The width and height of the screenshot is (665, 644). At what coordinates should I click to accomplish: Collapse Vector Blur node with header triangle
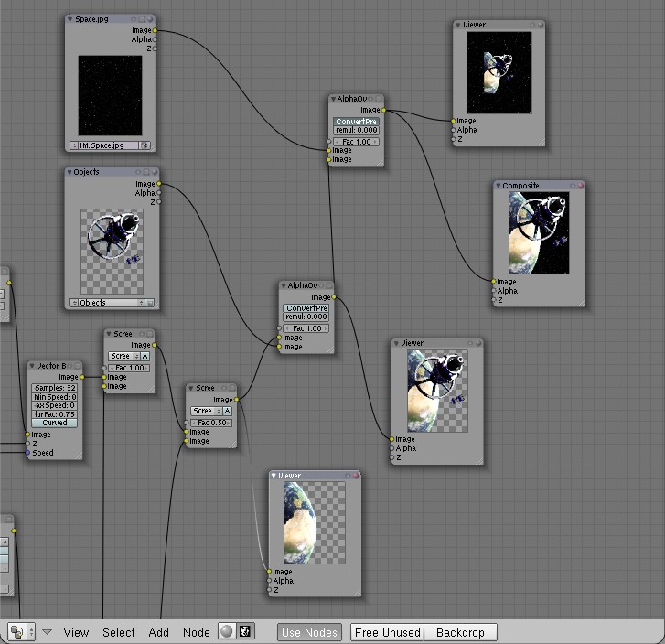point(31,366)
